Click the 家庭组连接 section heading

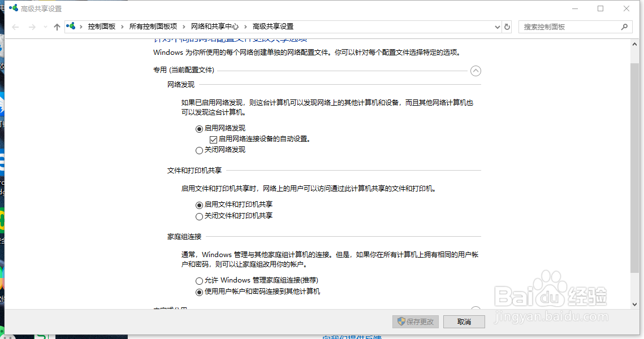[x=184, y=237]
